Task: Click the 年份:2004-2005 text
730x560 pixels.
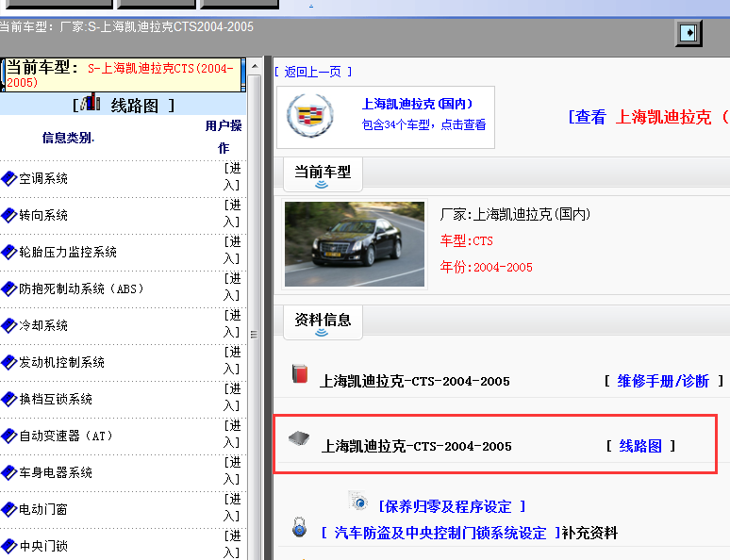Action: click(x=486, y=267)
